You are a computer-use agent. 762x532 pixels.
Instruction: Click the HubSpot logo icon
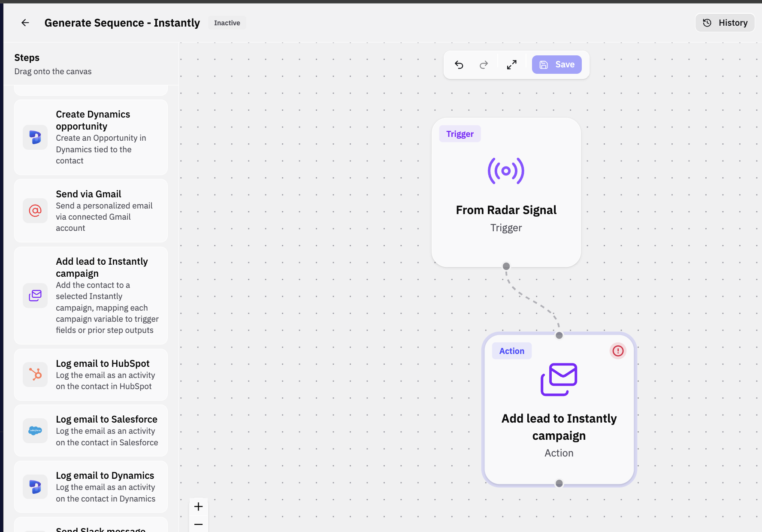35,375
